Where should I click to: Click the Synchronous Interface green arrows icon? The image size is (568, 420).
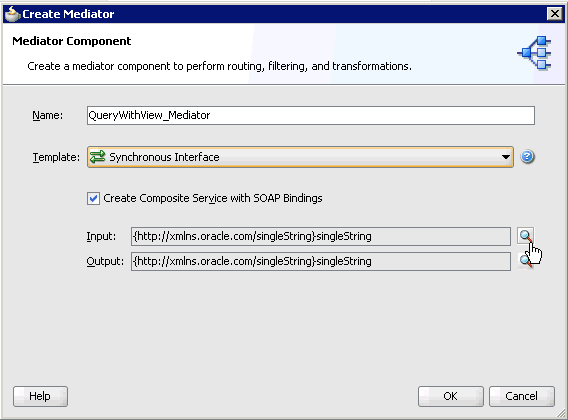pos(97,157)
